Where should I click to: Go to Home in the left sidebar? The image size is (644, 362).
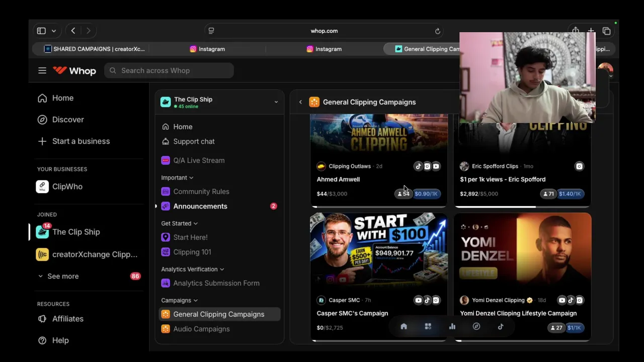pyautogui.click(x=56, y=98)
